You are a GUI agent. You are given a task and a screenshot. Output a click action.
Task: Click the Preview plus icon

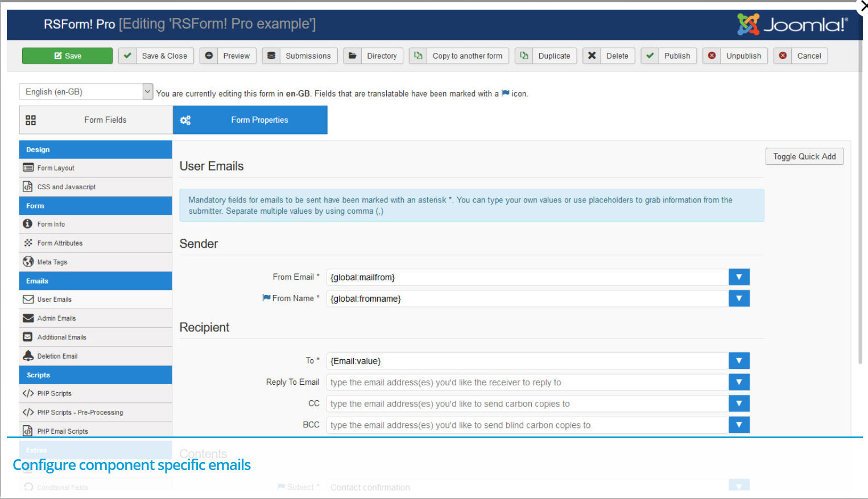tap(209, 56)
